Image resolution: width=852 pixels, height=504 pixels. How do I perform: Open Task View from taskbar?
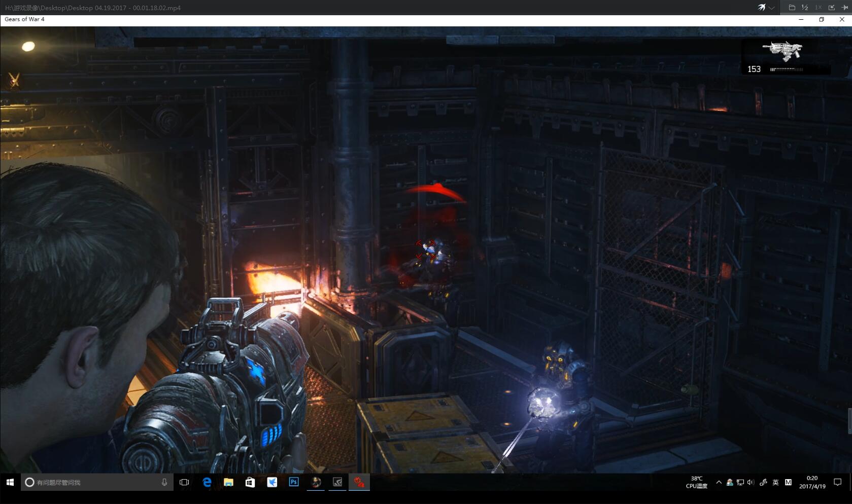click(x=184, y=482)
